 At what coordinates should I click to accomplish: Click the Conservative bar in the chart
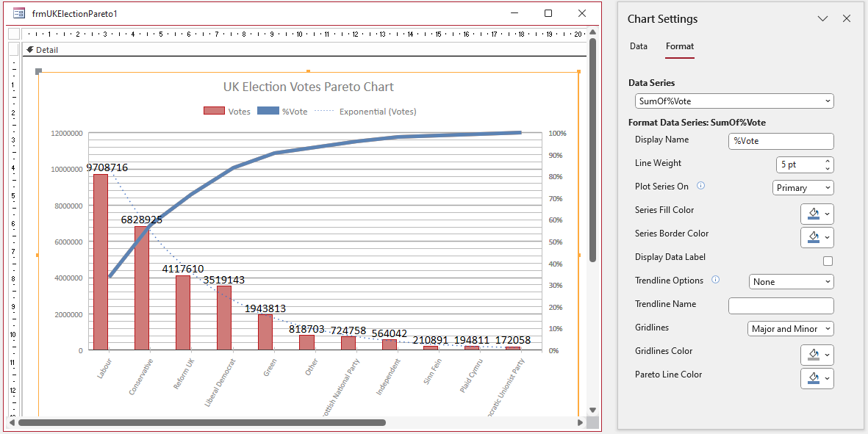click(x=142, y=288)
